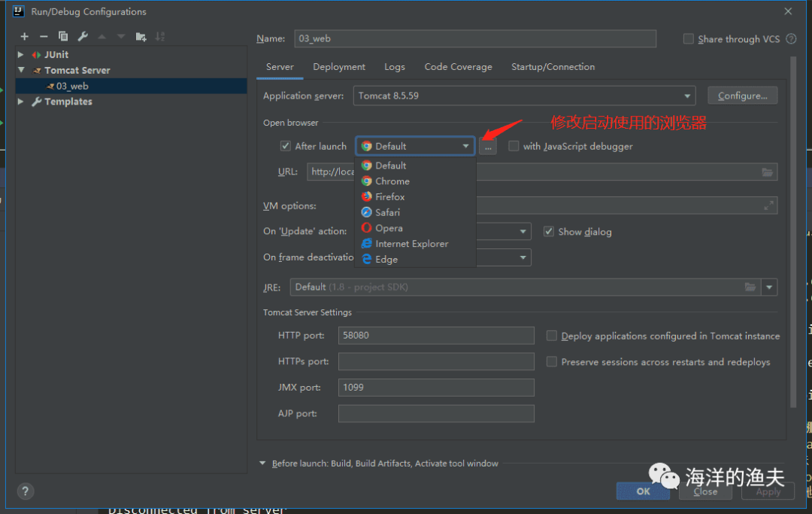
Task: Enable with JavaScript debugger checkbox
Action: tap(514, 146)
